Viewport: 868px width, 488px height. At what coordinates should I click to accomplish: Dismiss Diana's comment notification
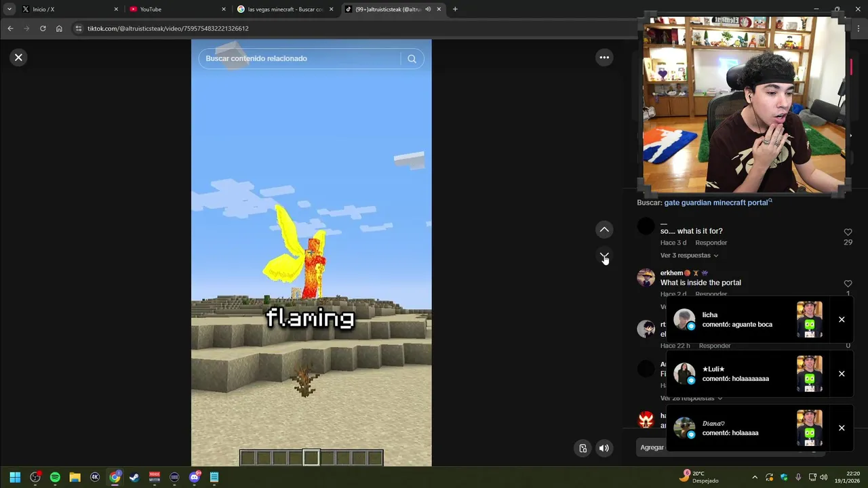pyautogui.click(x=842, y=428)
